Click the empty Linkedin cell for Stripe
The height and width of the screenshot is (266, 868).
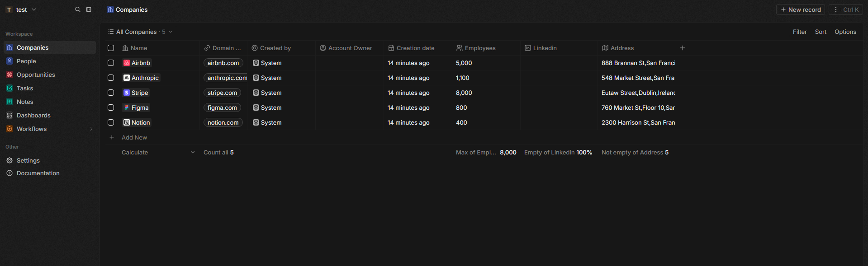tap(559, 93)
